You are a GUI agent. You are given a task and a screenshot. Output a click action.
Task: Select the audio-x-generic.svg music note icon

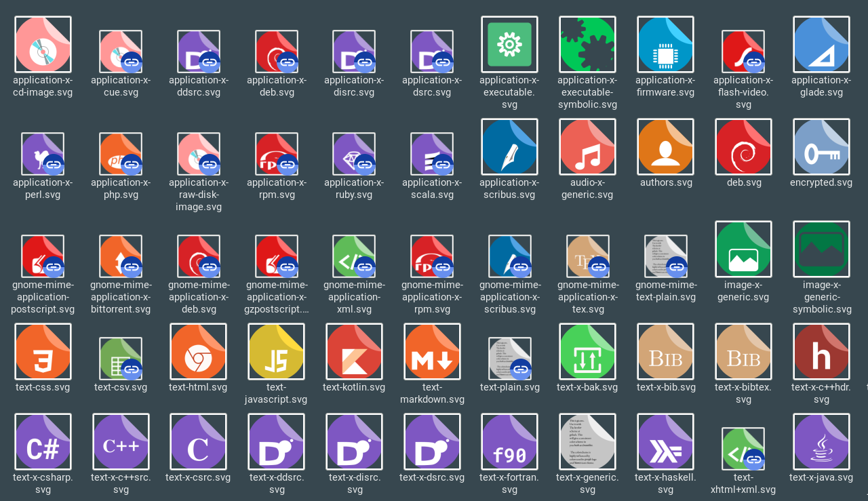click(x=587, y=146)
